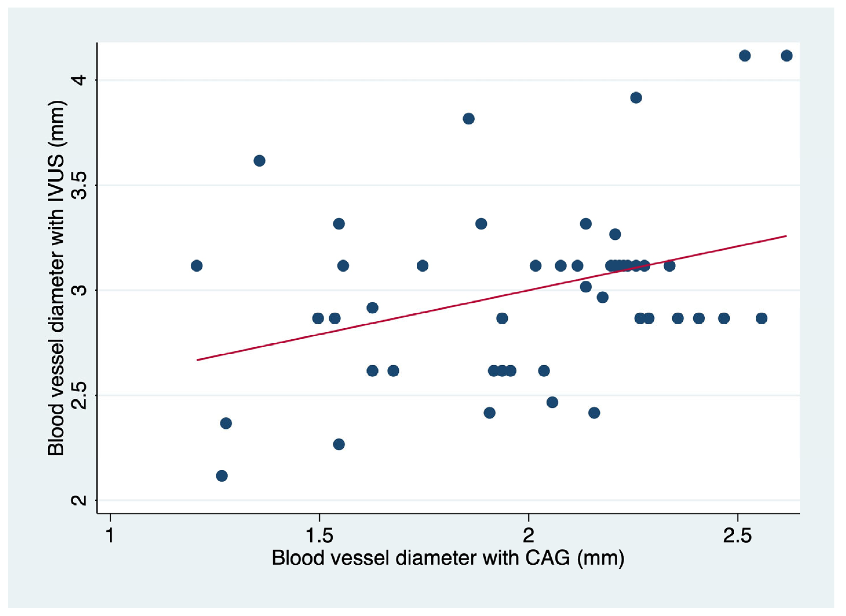The height and width of the screenshot is (616, 846).
Task: Select the "2" tick label on x-axis
Action: pyautogui.click(x=528, y=535)
